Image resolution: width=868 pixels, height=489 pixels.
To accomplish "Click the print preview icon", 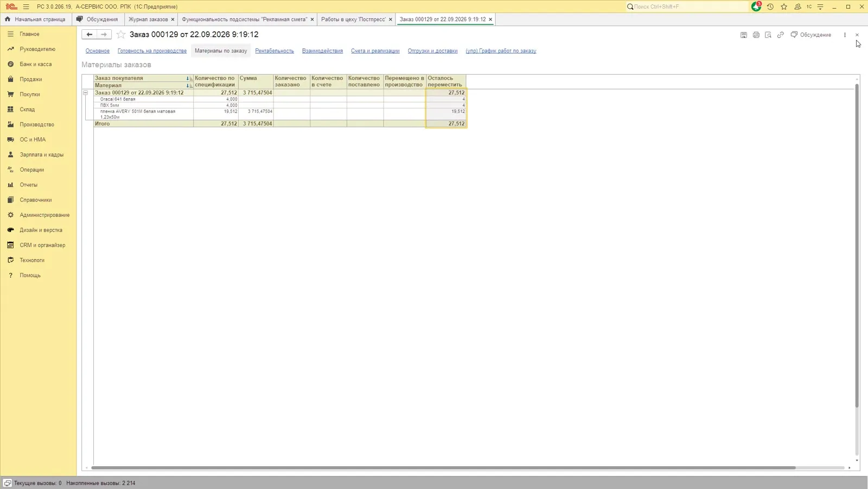I will 768,35.
